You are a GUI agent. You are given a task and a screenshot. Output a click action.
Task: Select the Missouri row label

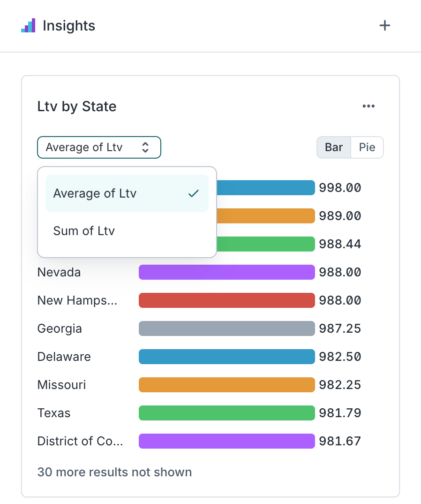62,385
